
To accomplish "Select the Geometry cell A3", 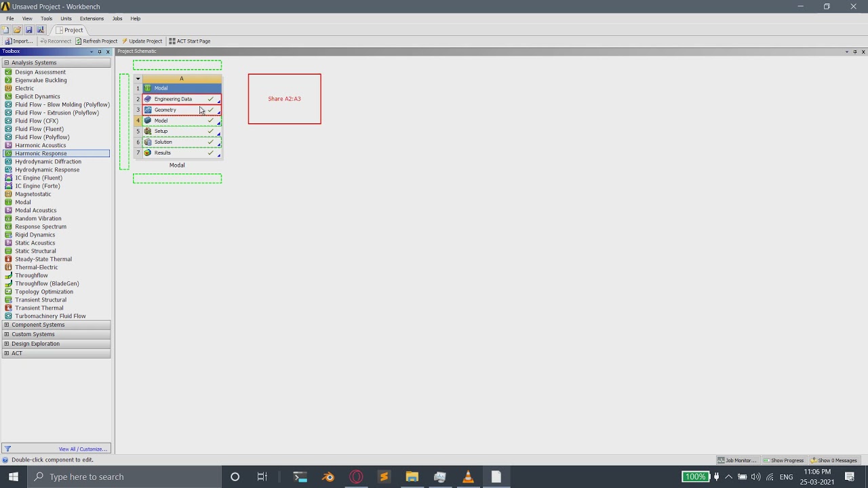I will pyautogui.click(x=182, y=110).
